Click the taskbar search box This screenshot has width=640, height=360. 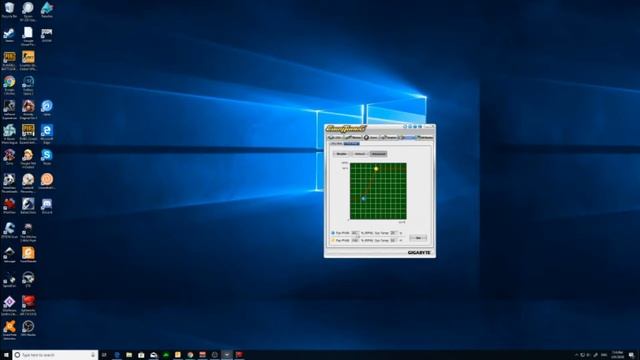pos(55,355)
